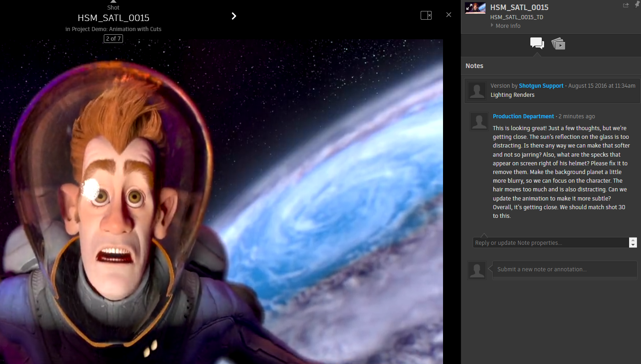Click the stepper arrows on the reply field
The width and height of the screenshot is (641, 364).
pyautogui.click(x=633, y=243)
